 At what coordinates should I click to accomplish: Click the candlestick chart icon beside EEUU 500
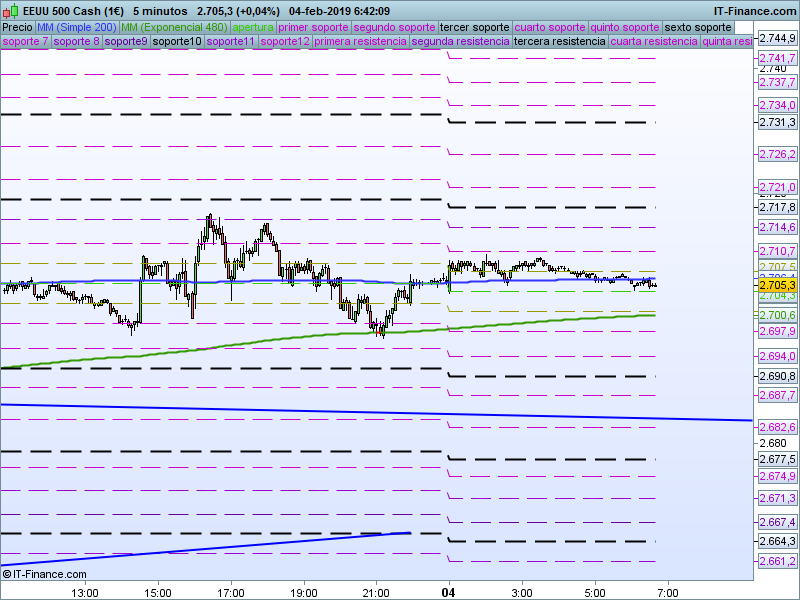[x=11, y=11]
